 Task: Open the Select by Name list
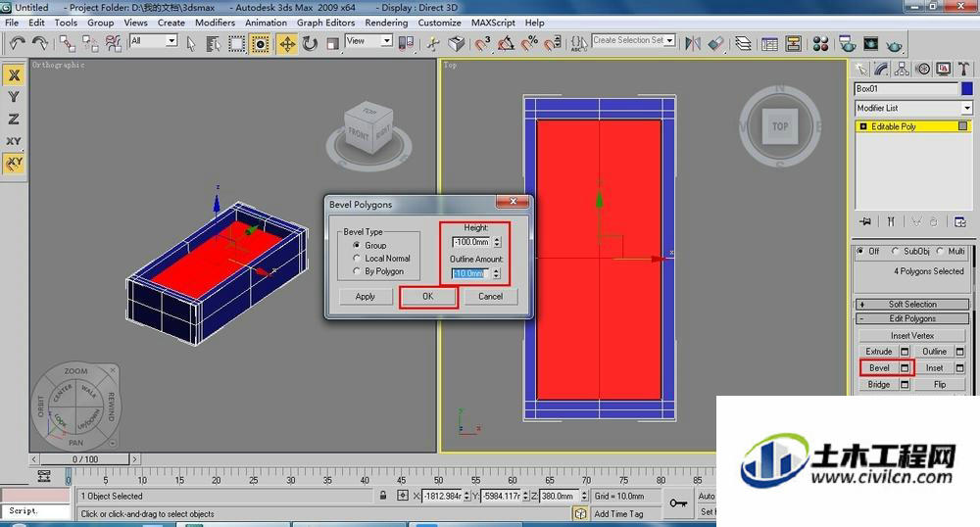click(213, 43)
